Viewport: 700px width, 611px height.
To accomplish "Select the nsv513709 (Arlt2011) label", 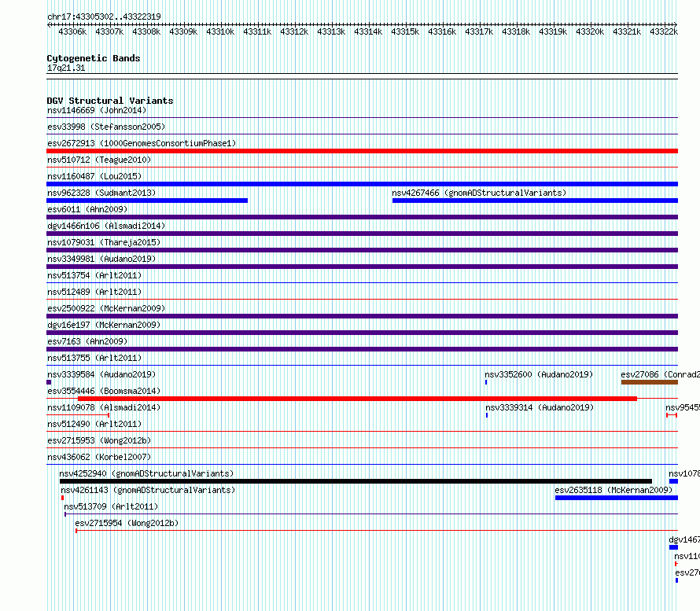I will coord(111,506).
